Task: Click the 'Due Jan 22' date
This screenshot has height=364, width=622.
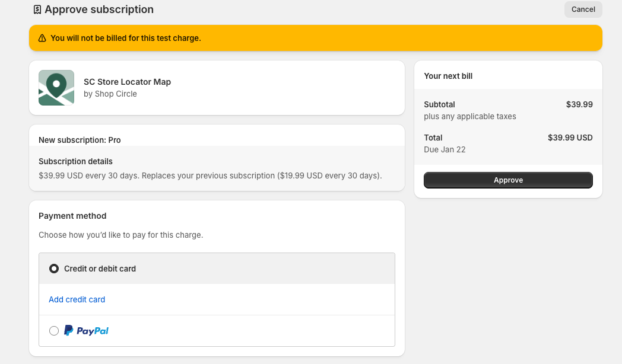Action: pyautogui.click(x=445, y=150)
